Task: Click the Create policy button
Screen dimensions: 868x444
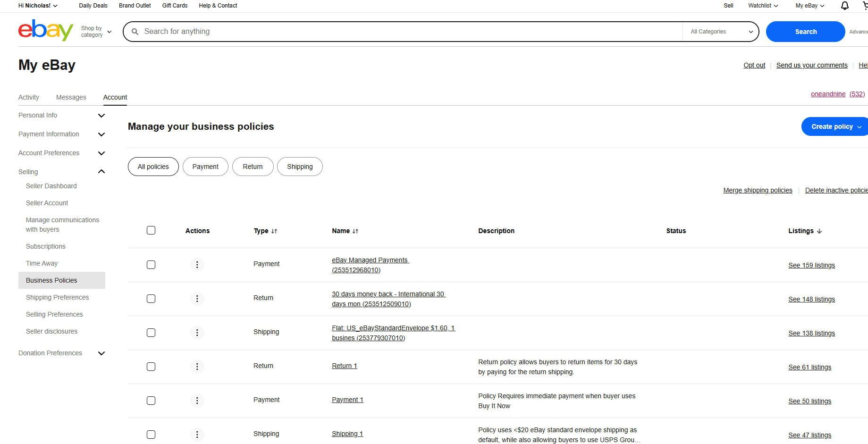Action: tap(834, 126)
